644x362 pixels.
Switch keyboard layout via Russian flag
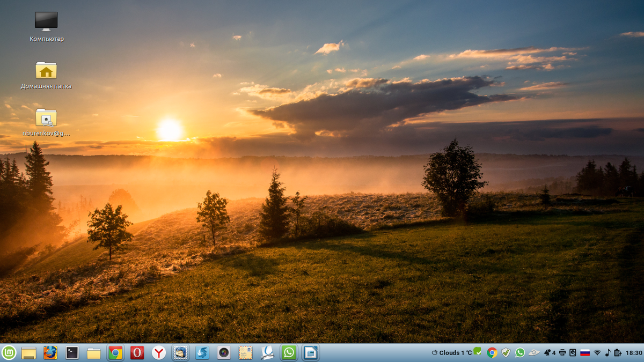coord(585,352)
